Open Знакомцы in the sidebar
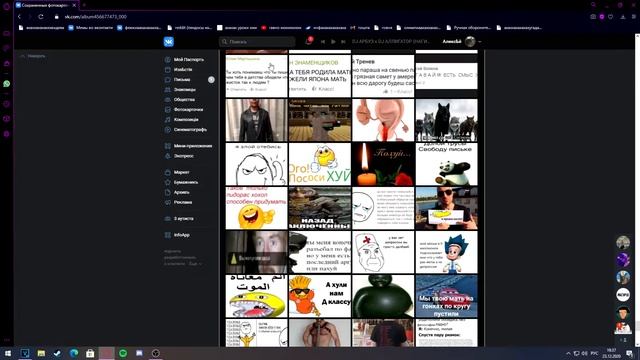Viewport: 640px width, 360px height. click(x=184, y=90)
